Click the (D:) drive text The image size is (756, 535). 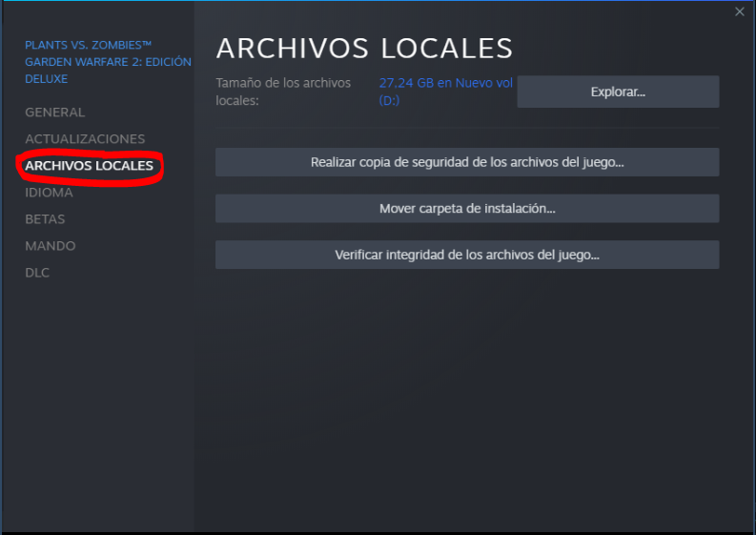tap(389, 100)
